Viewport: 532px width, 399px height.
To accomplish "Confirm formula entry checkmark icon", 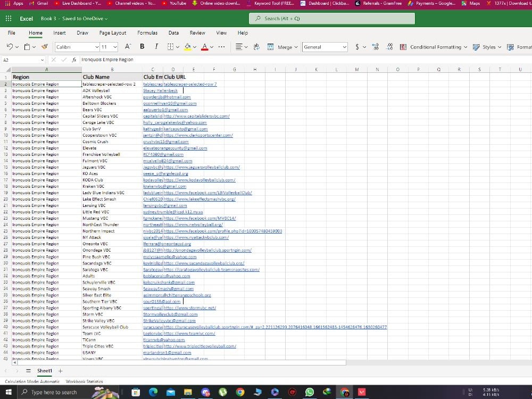I will click(x=64, y=60).
